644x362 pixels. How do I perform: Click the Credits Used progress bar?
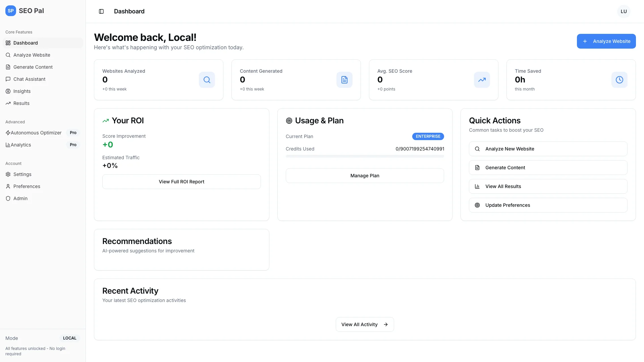point(365,156)
